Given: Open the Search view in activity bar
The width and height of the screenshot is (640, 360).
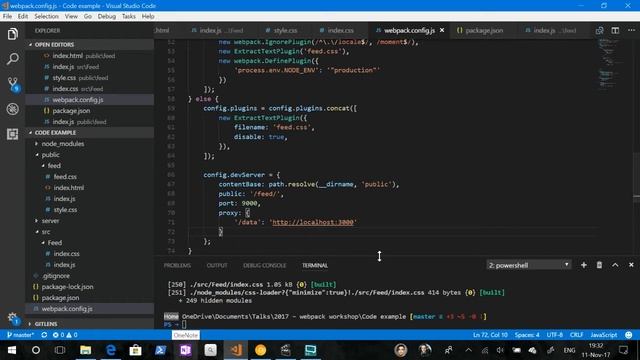Looking at the screenshot, I should (13, 59).
